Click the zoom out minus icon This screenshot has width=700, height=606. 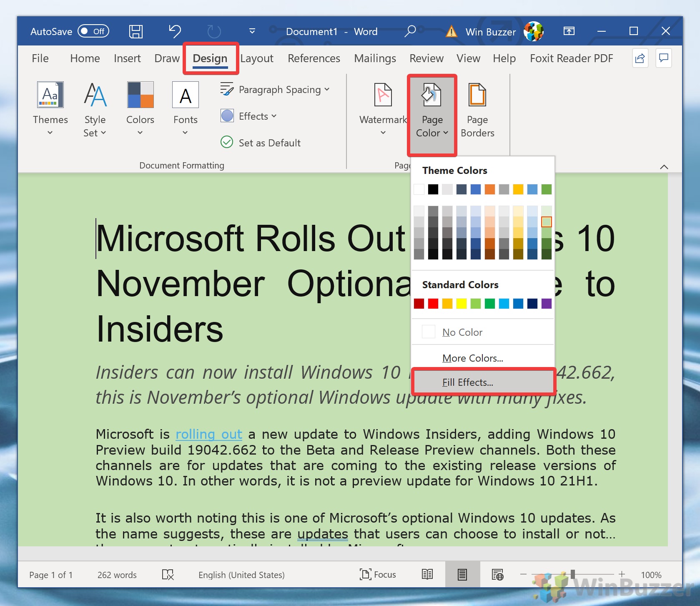pyautogui.click(x=524, y=575)
